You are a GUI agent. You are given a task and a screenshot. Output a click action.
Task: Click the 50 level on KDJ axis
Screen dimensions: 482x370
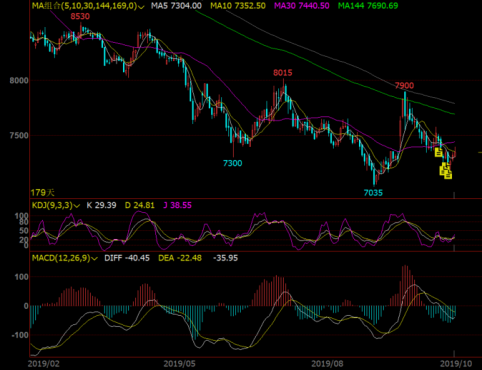24,231
